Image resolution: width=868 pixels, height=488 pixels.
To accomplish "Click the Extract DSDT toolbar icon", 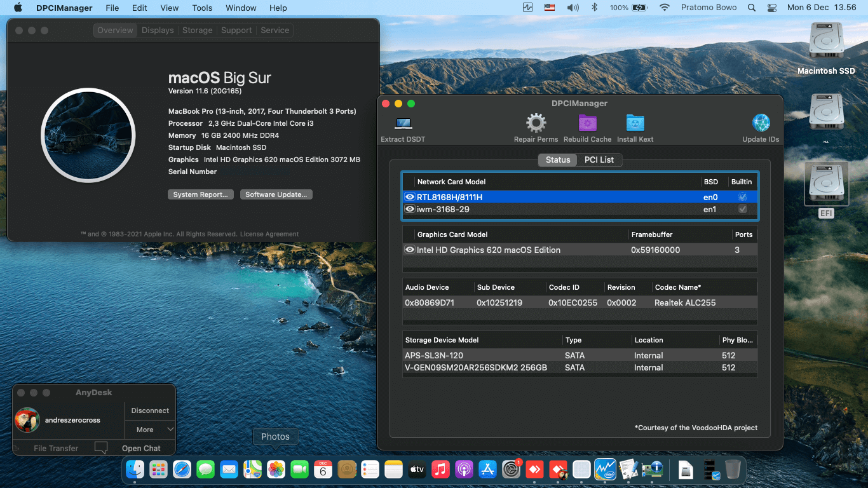I will pyautogui.click(x=403, y=124).
